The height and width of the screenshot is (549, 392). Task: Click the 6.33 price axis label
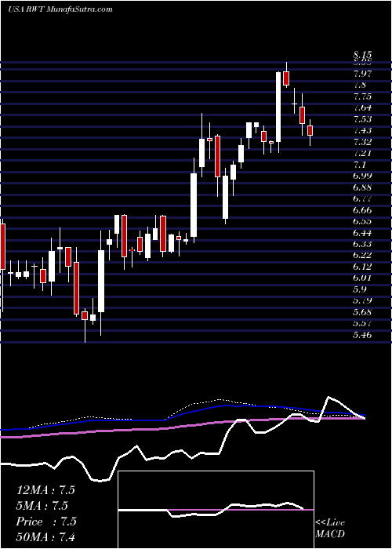[362, 245]
